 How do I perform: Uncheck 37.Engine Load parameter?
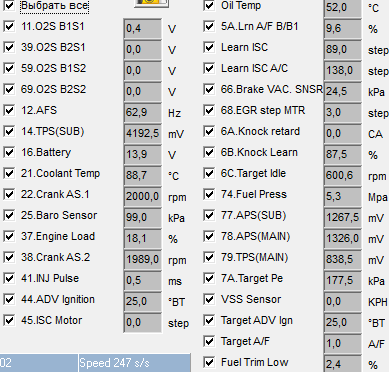[9, 236]
